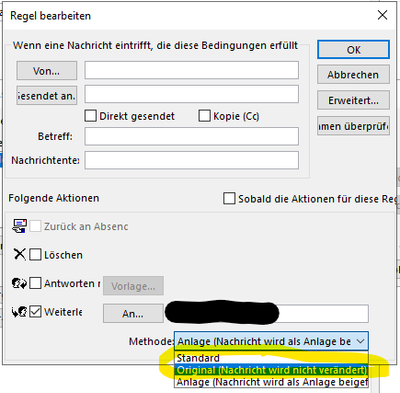Enable the Kopie (Cc) checkbox
This screenshot has height=393, width=400.
[x=204, y=116]
